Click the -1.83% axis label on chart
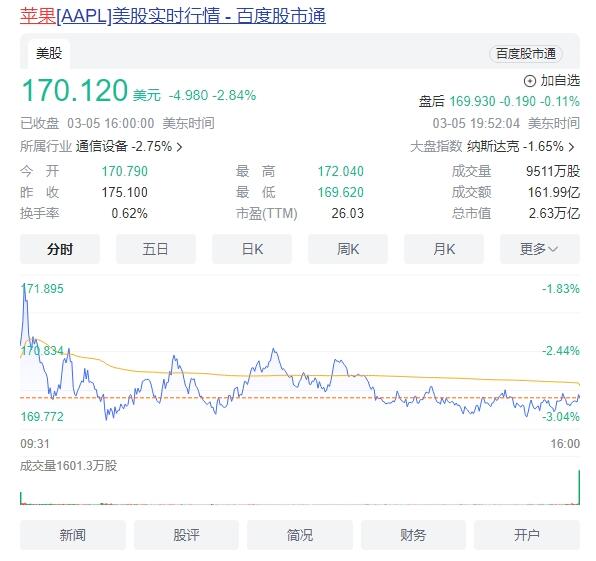This screenshot has width=596, height=561. pyautogui.click(x=561, y=289)
